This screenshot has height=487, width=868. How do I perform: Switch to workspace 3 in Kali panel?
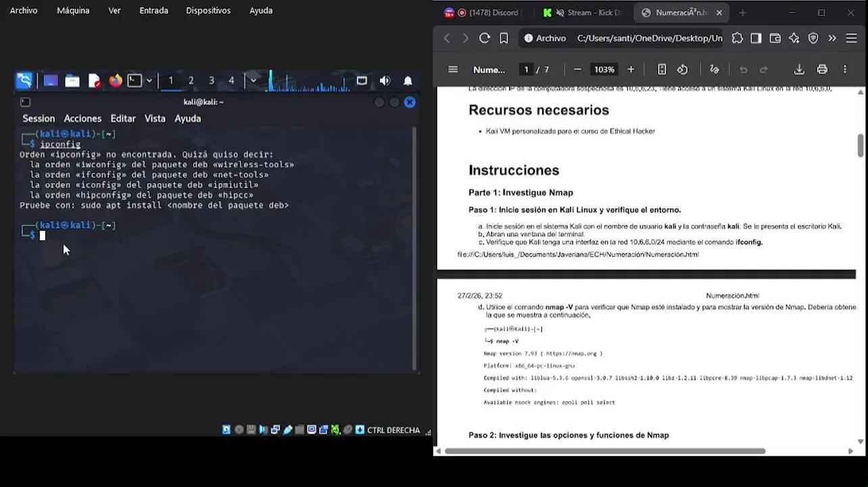211,80
